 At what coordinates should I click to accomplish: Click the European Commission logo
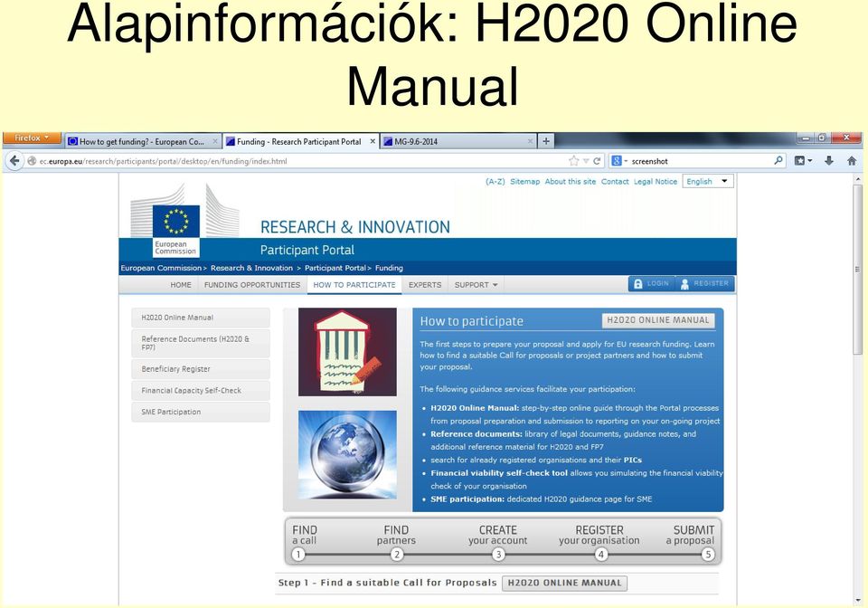coord(176,231)
